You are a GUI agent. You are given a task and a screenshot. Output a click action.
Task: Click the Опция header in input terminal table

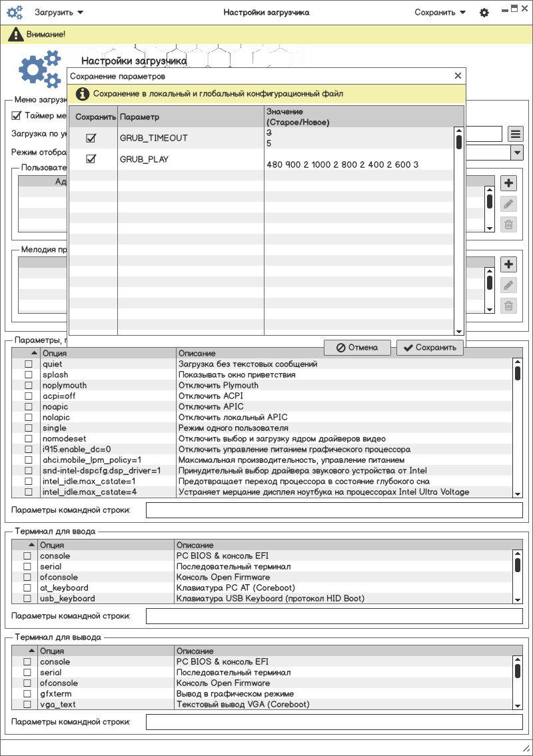(x=106, y=545)
